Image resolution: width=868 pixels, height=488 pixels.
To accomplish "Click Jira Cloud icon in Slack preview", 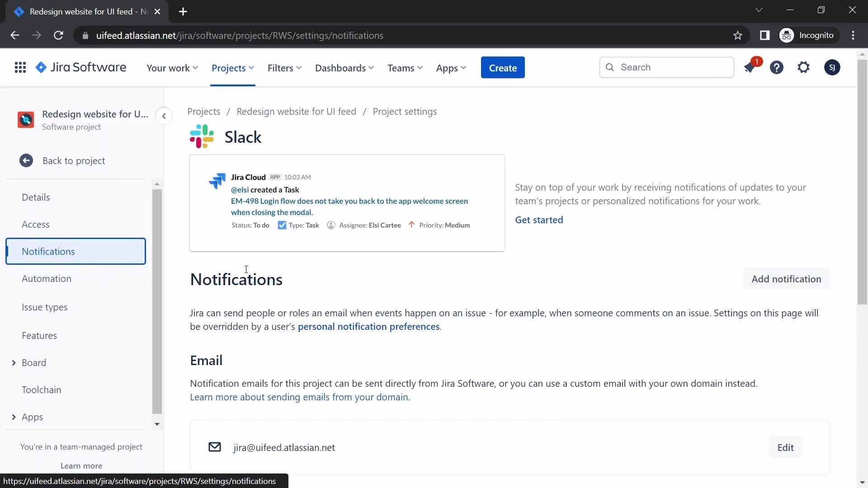I will coord(217,181).
